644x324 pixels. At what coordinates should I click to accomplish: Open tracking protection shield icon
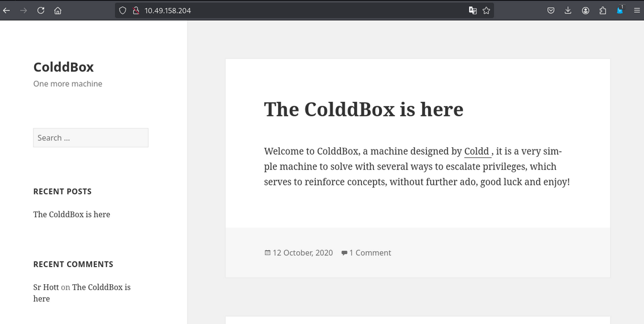pos(122,10)
